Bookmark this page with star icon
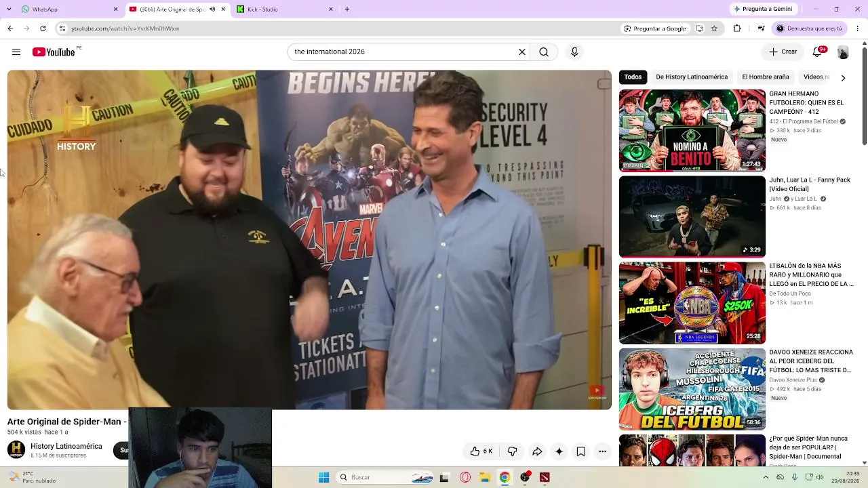Image resolution: width=868 pixels, height=488 pixels. point(714,28)
